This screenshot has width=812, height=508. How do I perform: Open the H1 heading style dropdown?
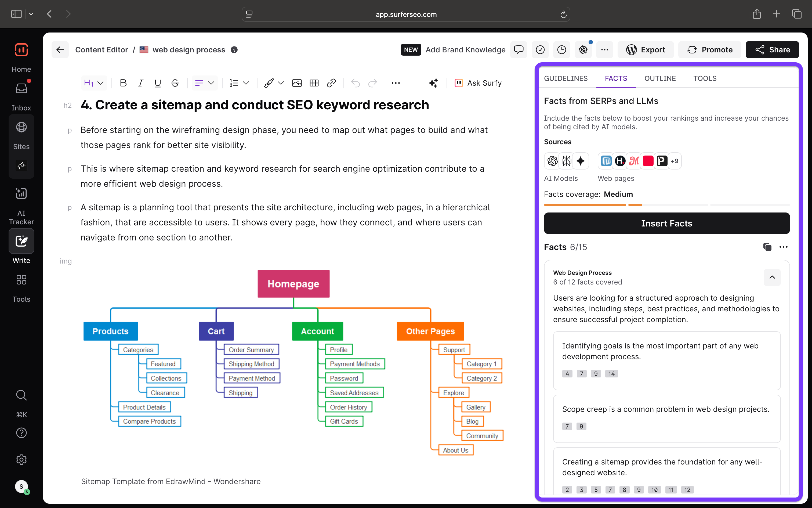[94, 83]
